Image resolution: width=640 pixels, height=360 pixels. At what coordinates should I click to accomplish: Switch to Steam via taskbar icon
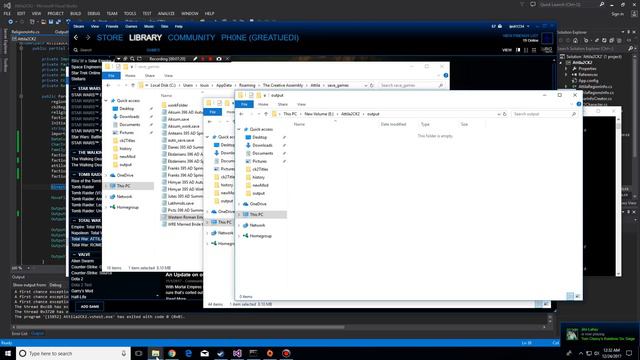point(221,353)
